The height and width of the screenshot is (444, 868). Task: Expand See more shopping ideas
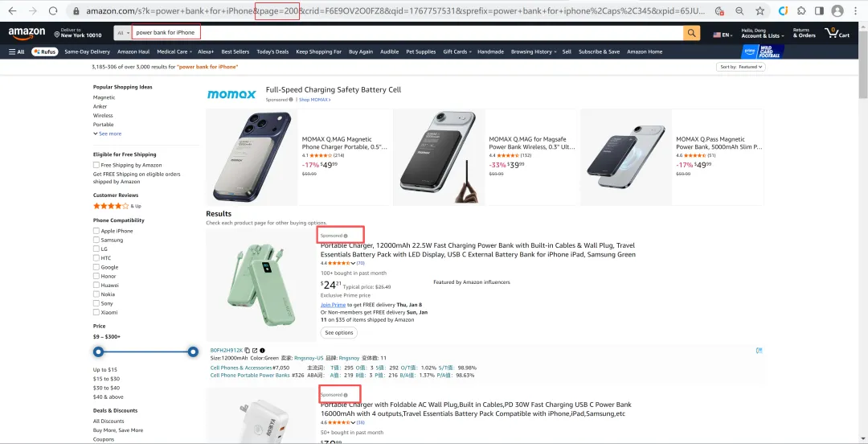[x=108, y=134]
